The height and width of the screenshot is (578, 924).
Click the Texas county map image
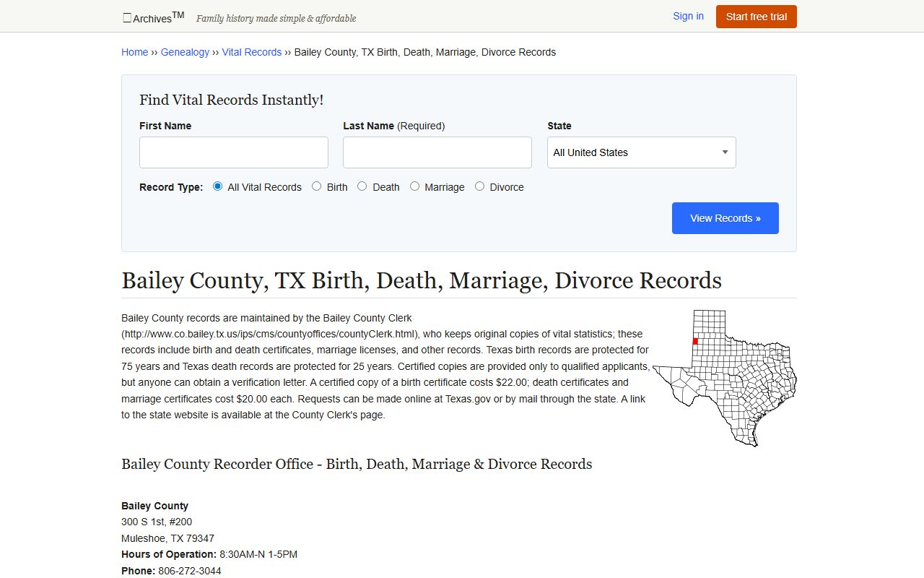pos(725,378)
